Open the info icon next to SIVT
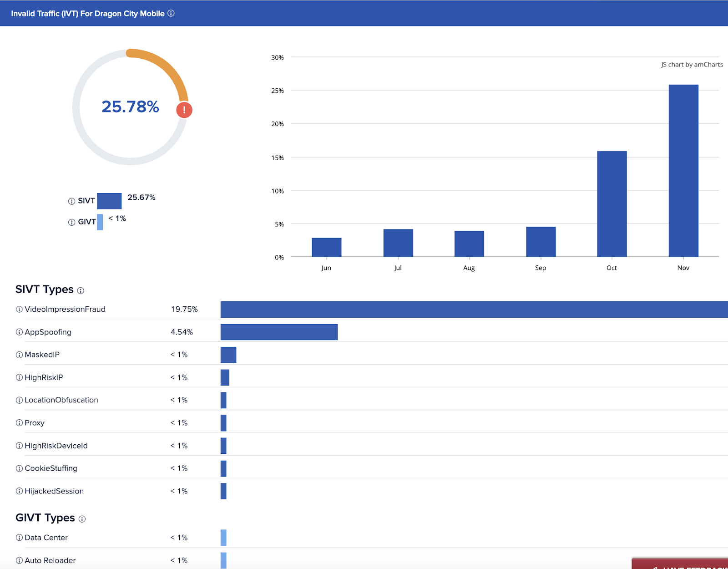 71,201
